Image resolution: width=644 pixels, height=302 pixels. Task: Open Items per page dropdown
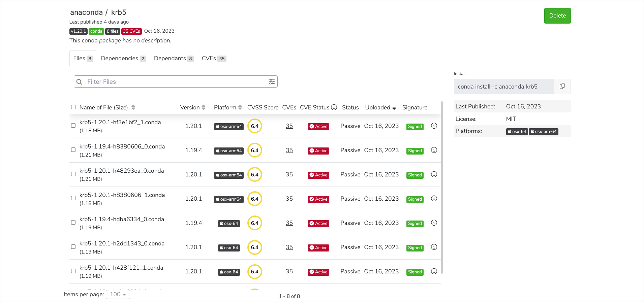pyautogui.click(x=118, y=294)
